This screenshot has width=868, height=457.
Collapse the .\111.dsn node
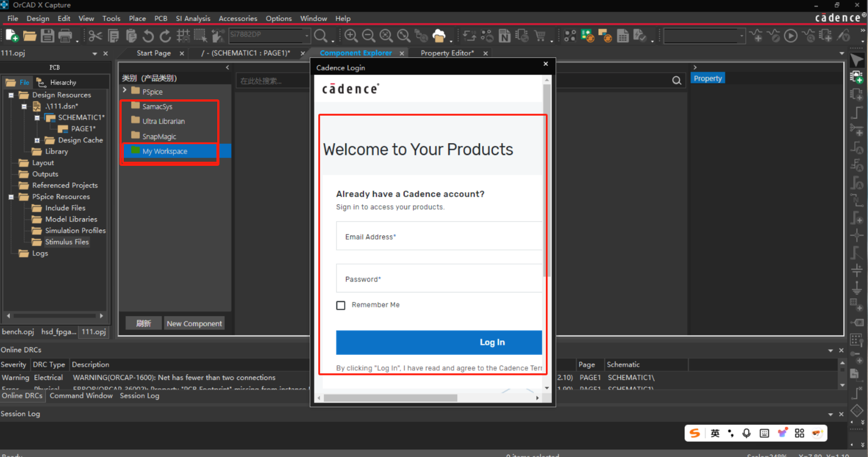(24, 106)
